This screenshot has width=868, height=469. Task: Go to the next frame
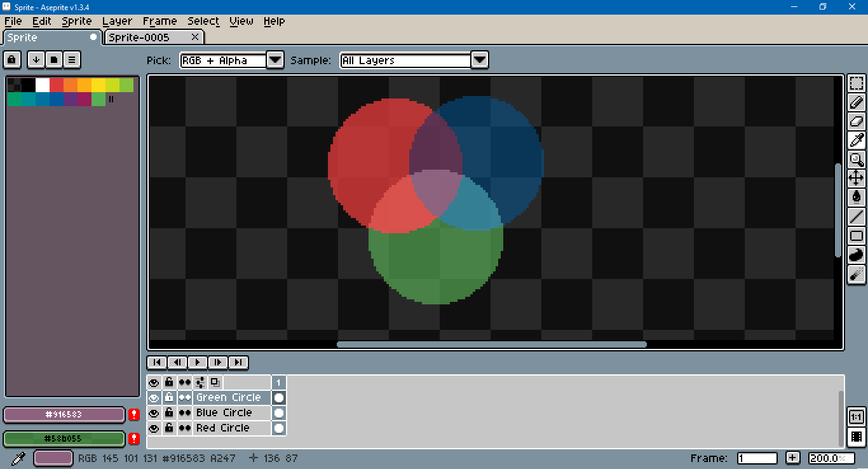tap(218, 362)
